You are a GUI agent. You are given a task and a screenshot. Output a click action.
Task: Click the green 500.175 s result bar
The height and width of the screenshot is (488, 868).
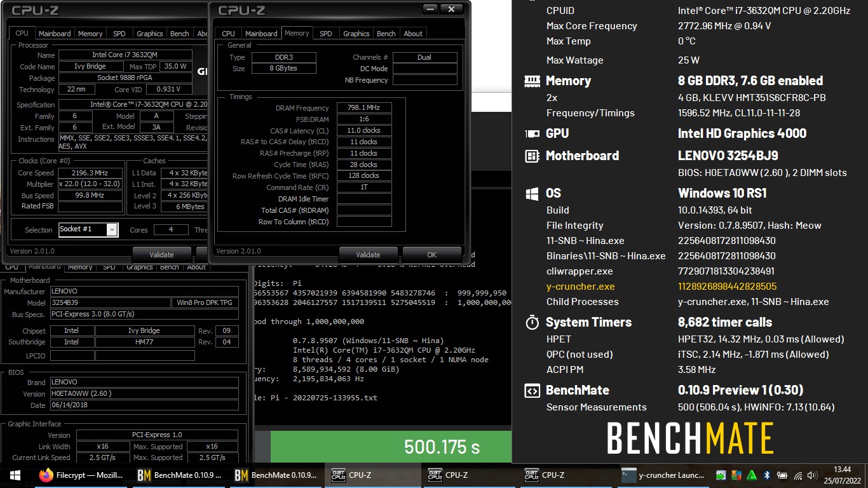point(391,447)
